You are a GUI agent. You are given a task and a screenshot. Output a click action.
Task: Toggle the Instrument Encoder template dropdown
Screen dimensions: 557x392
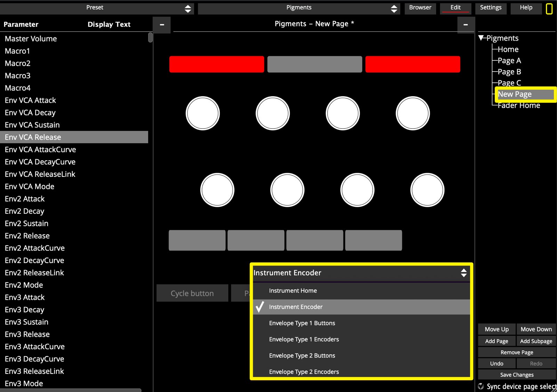pyautogui.click(x=361, y=273)
